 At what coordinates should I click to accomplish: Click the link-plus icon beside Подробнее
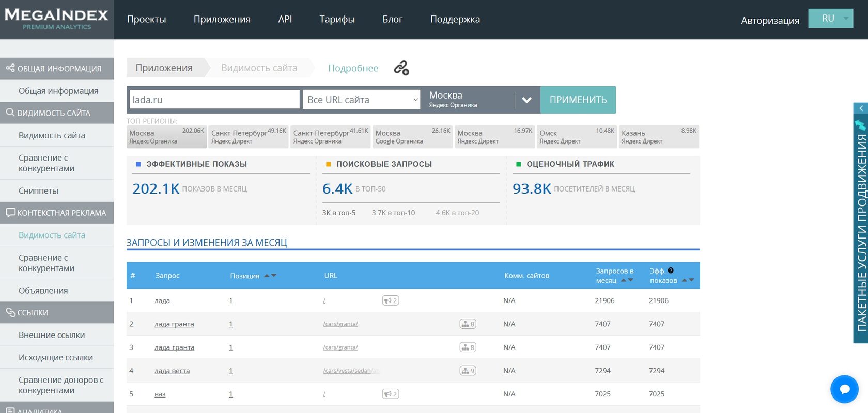pos(401,68)
